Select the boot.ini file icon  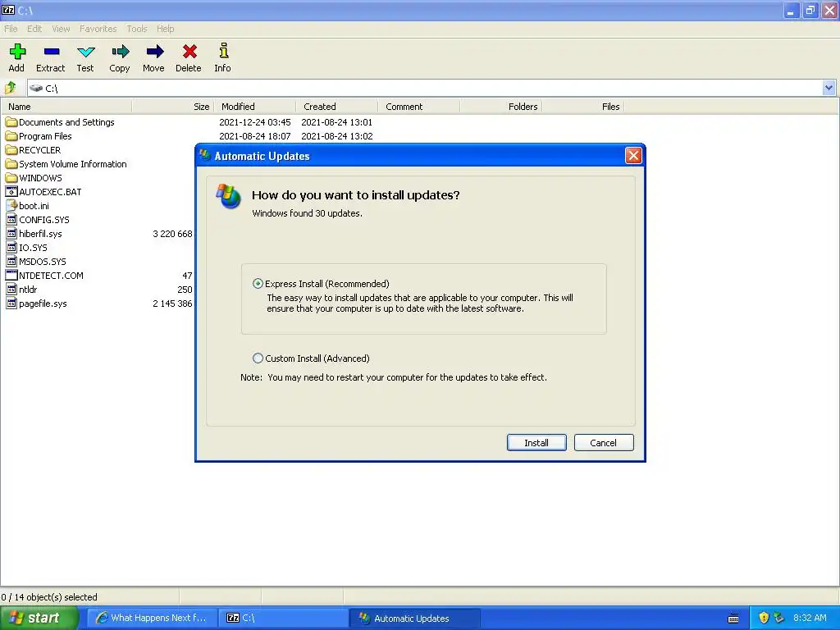coord(11,206)
